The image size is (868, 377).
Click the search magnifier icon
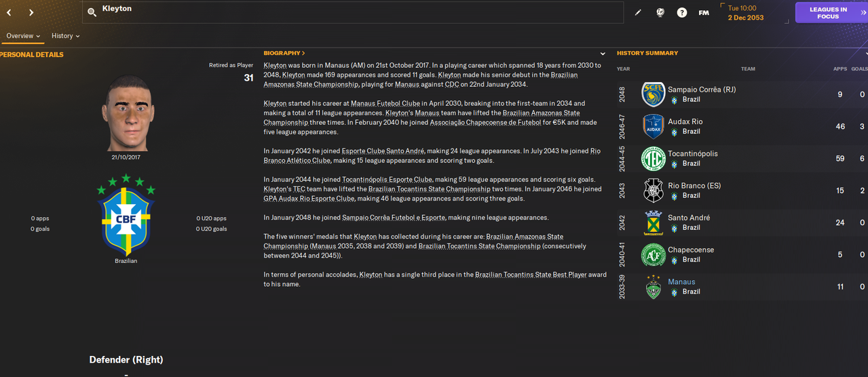coord(92,12)
